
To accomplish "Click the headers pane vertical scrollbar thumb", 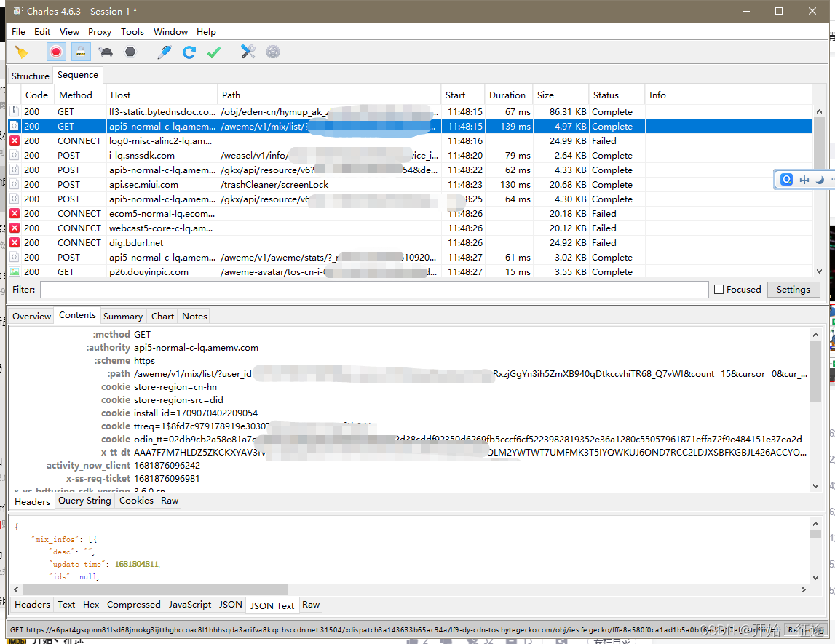I will [815, 372].
